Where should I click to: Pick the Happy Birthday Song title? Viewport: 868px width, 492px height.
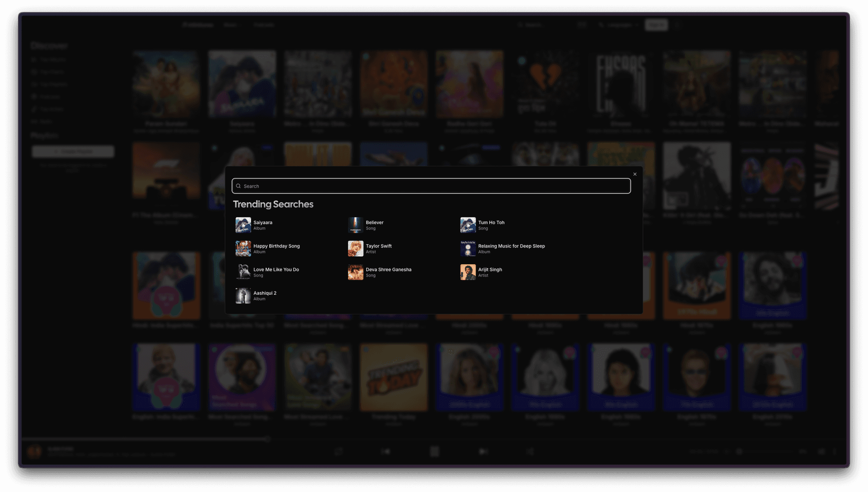tap(277, 246)
